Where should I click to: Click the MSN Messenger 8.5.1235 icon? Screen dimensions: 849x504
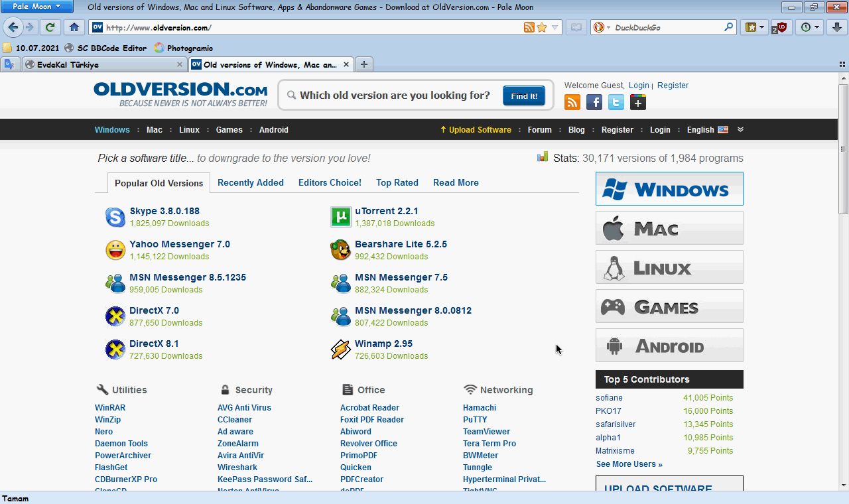point(115,283)
